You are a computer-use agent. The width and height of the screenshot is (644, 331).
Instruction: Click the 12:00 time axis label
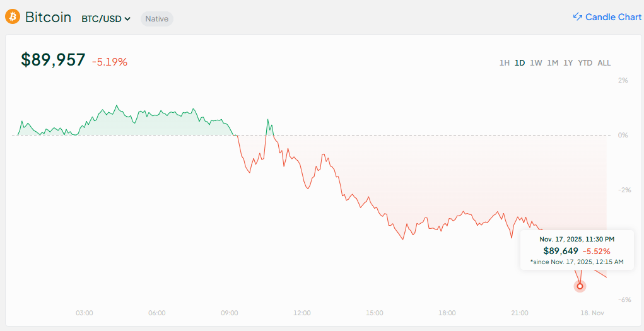(x=302, y=313)
